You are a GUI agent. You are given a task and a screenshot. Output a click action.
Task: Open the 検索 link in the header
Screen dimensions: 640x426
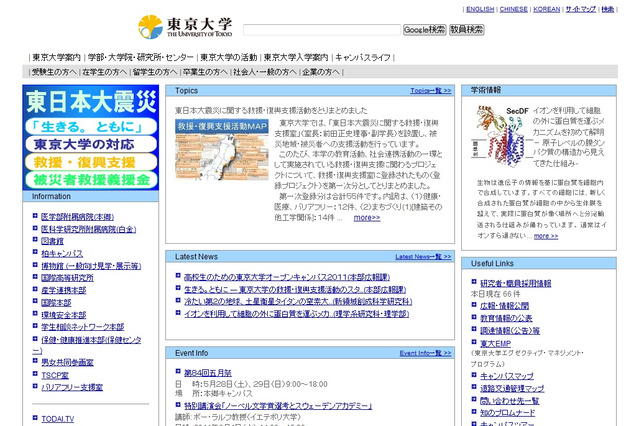coord(607,9)
